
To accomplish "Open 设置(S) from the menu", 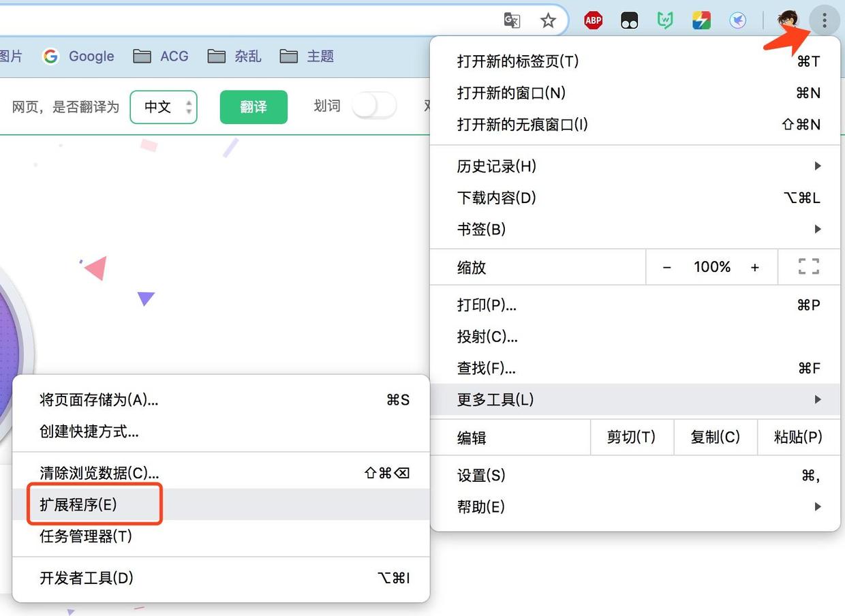I will (x=635, y=476).
